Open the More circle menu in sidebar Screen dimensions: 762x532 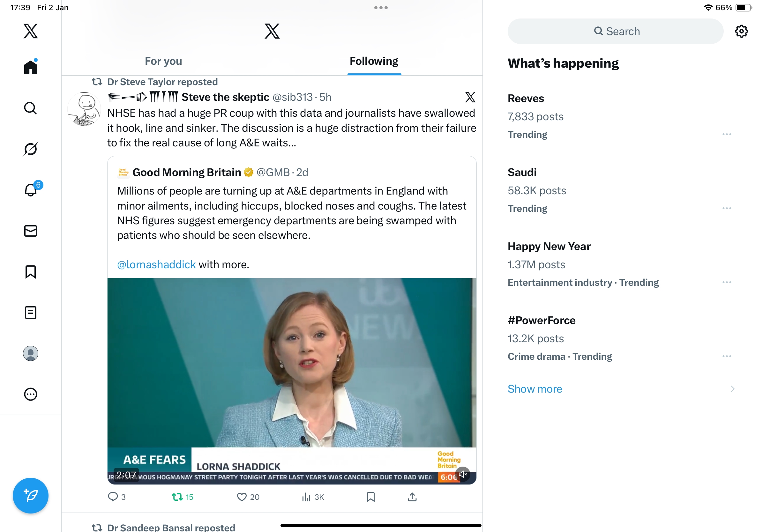(31, 394)
